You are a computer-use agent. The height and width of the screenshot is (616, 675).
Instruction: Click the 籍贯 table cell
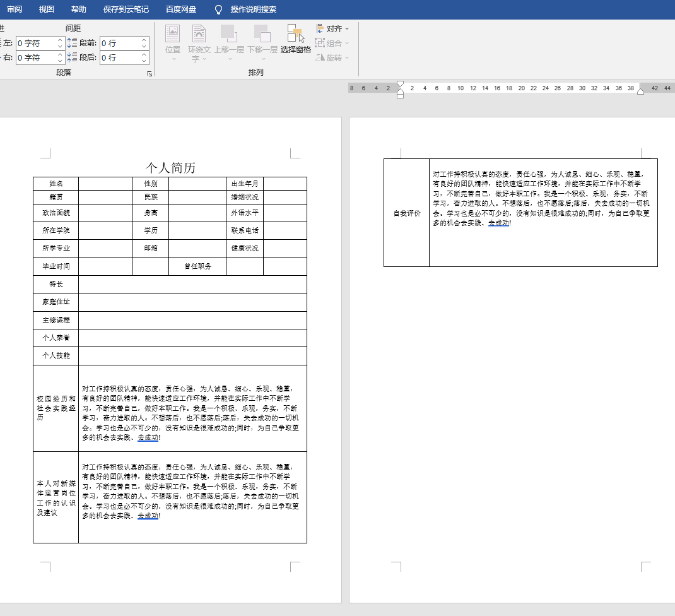click(56, 197)
